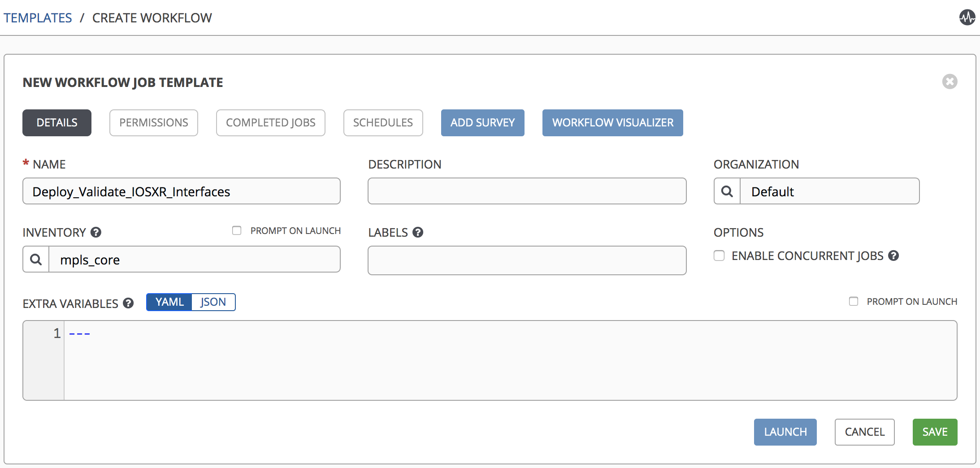This screenshot has width=980, height=468.
Task: Show help for Extra Variables
Action: [128, 303]
